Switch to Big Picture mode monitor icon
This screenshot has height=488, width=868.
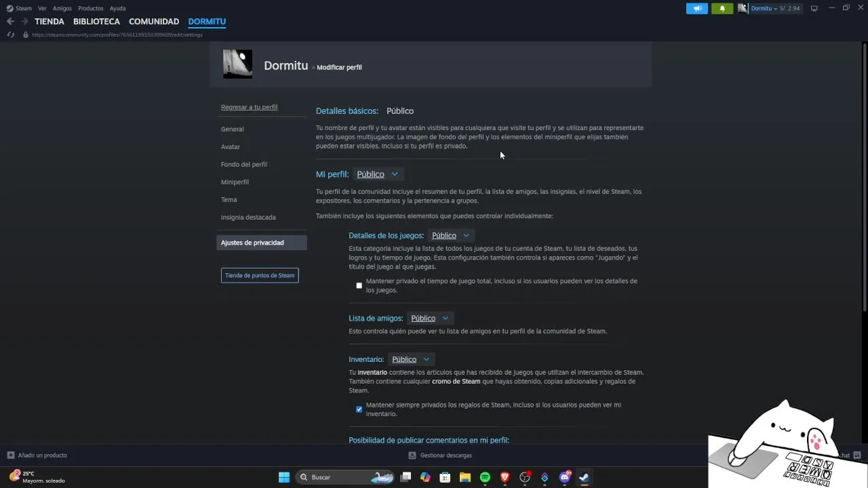pos(814,8)
